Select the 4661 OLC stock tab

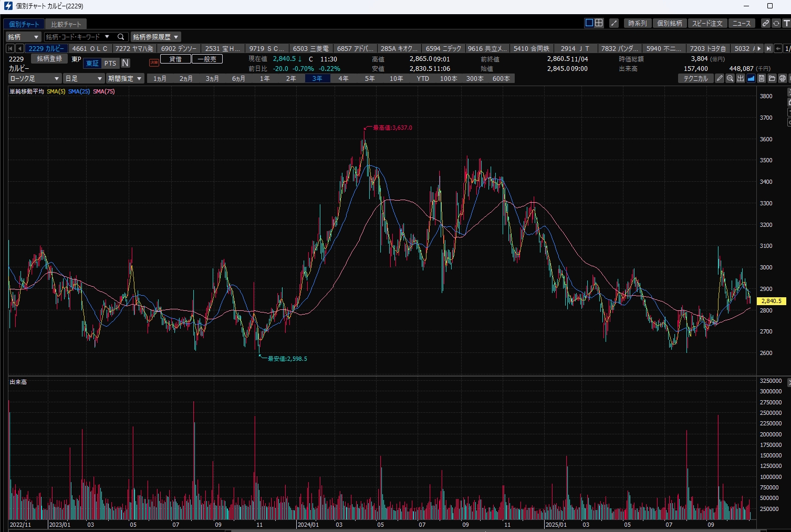point(90,48)
